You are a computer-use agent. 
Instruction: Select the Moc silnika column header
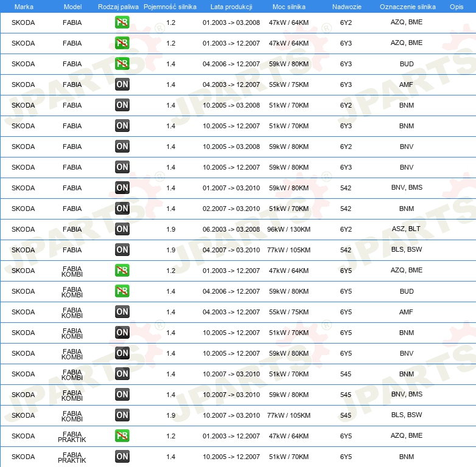pos(289,7)
